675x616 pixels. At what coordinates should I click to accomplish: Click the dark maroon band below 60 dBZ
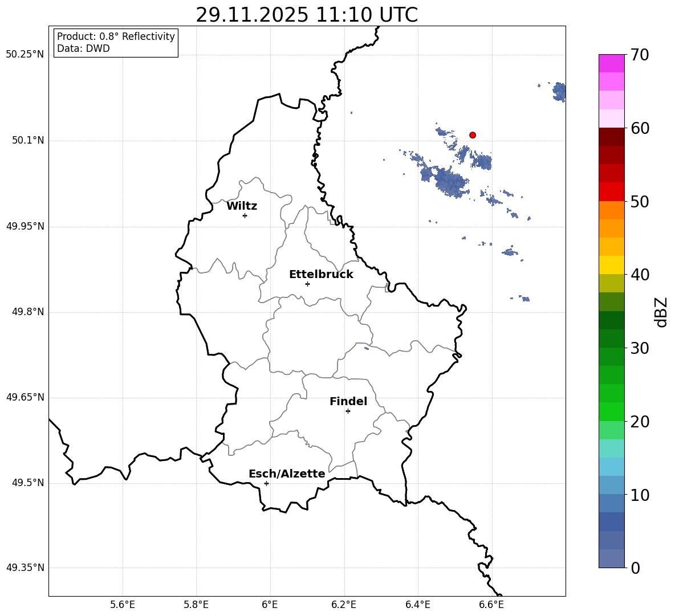(612, 137)
